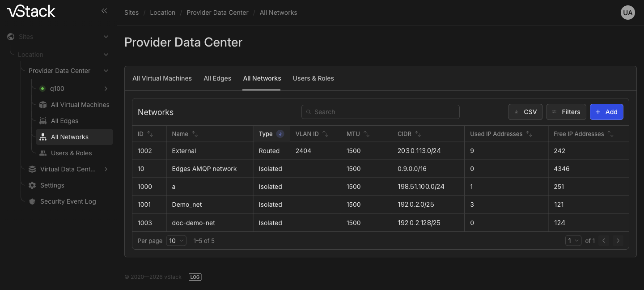The image size is (644, 290).
Task: Collapse the Sites tree chevron
Action: pyautogui.click(x=106, y=37)
